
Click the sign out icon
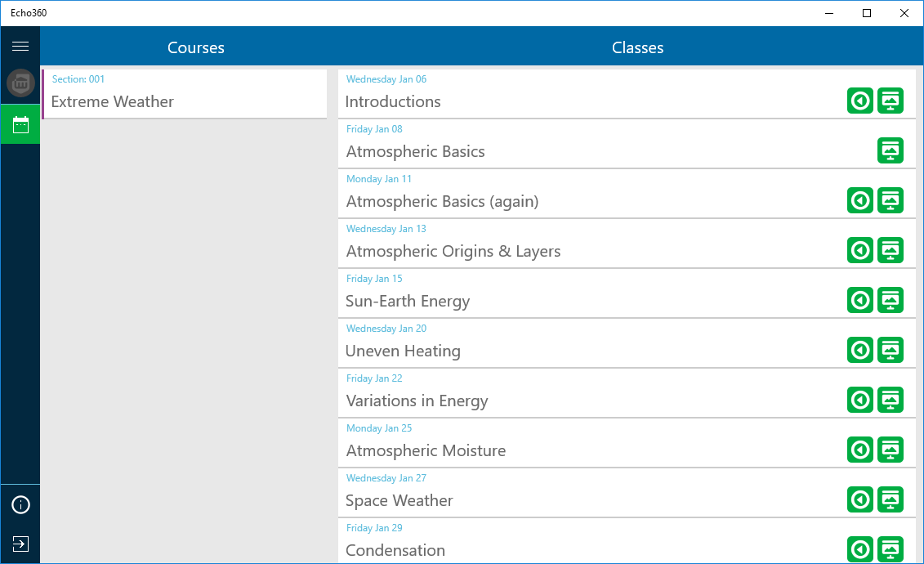click(x=20, y=544)
